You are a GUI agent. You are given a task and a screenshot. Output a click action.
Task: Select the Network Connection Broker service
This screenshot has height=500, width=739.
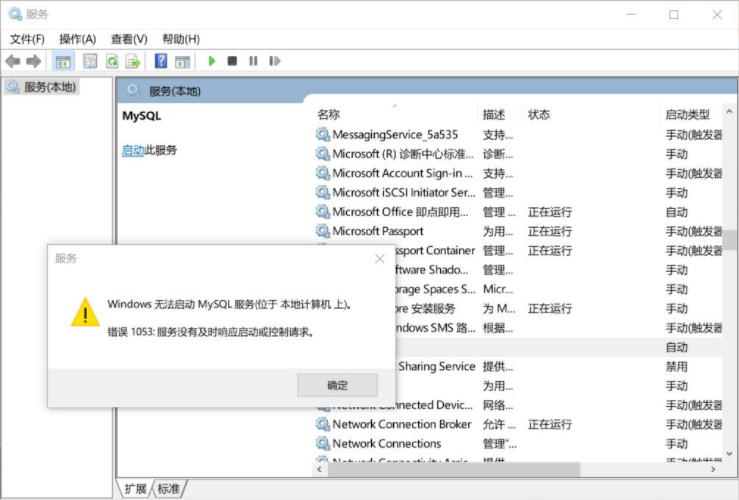pos(518,424)
